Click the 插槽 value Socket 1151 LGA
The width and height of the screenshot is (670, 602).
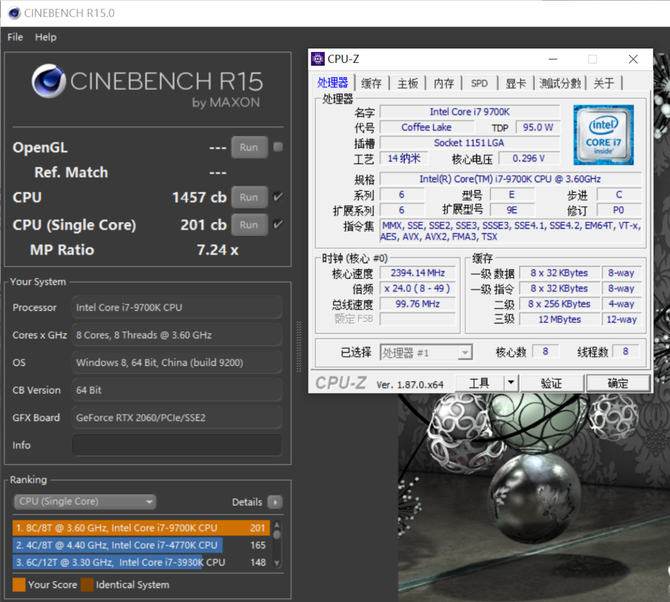[469, 143]
